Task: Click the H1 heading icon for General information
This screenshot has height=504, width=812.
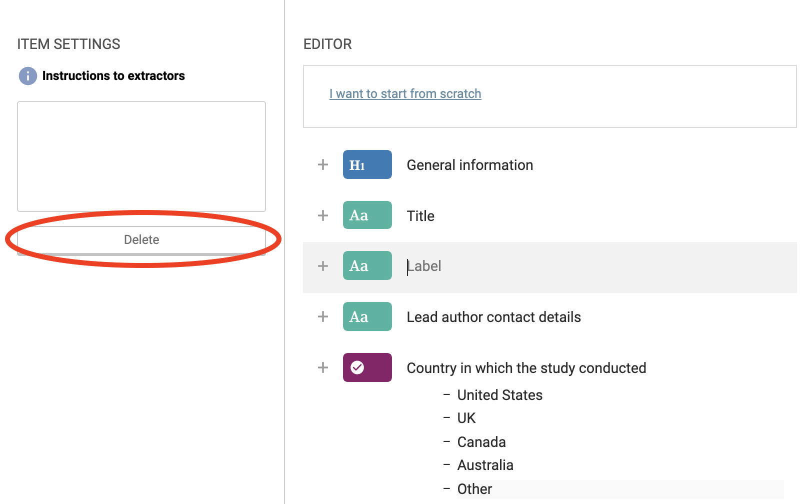Action: click(367, 164)
